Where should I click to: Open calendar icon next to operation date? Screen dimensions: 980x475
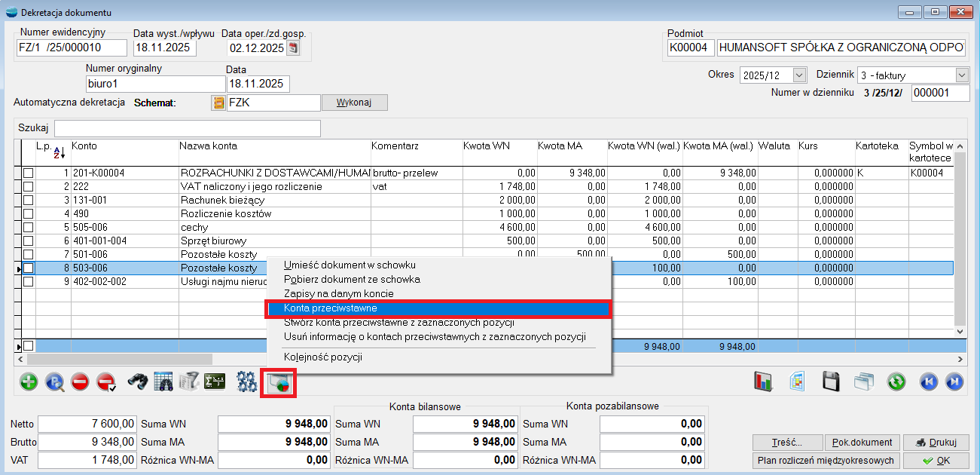(x=294, y=48)
